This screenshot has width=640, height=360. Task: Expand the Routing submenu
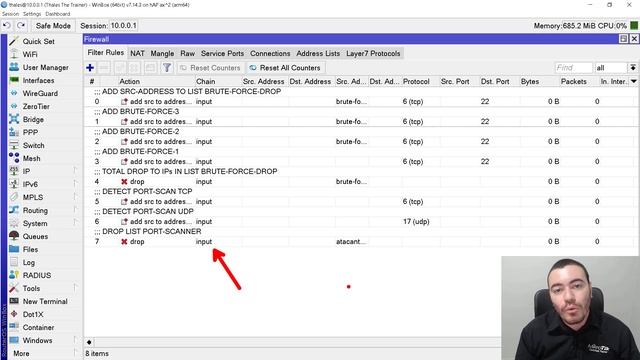coord(76,209)
